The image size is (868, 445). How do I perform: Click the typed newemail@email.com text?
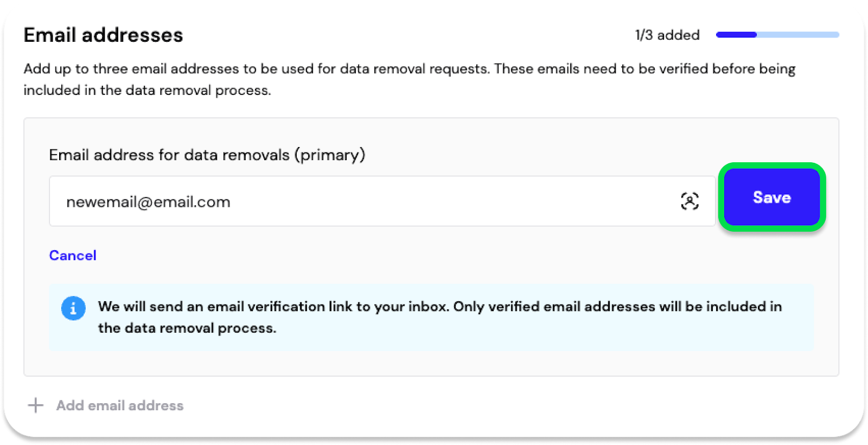[x=148, y=202]
